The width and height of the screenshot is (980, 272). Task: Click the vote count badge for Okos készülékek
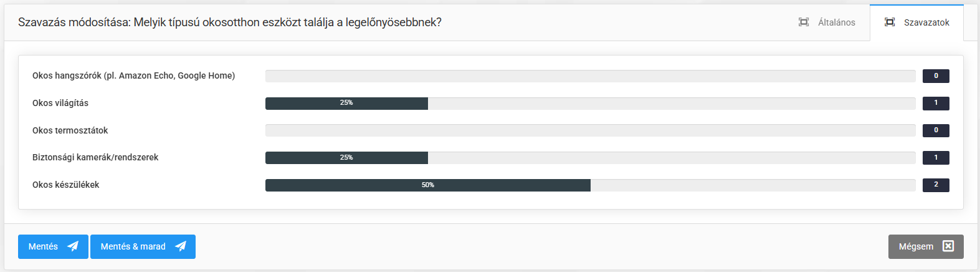[935, 185]
